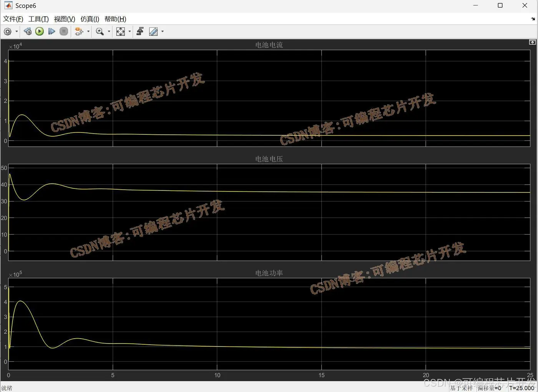Open the 工具(T) menu

(x=38, y=19)
